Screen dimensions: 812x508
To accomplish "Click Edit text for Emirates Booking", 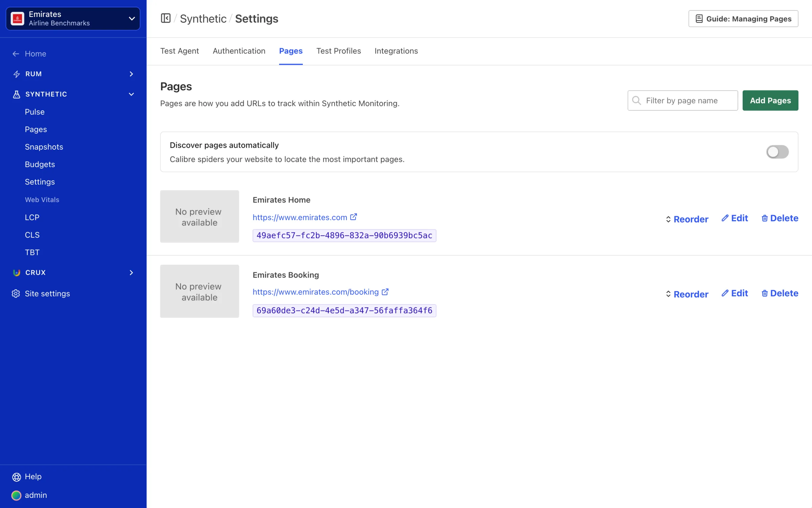I will [739, 293].
